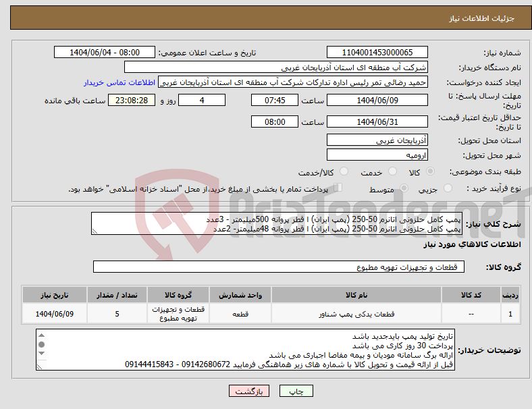Click the request creator field
The width and height of the screenshot is (532, 409).
[x=293, y=82]
